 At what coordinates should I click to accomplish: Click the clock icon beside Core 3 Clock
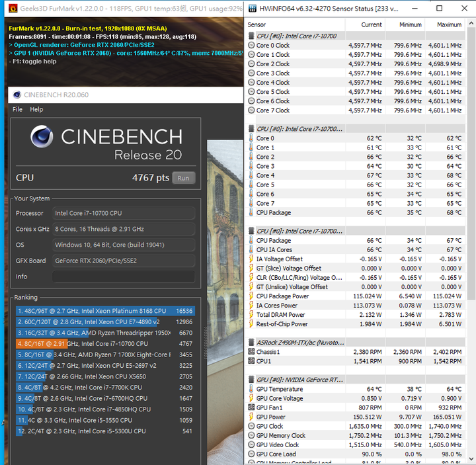tap(251, 73)
